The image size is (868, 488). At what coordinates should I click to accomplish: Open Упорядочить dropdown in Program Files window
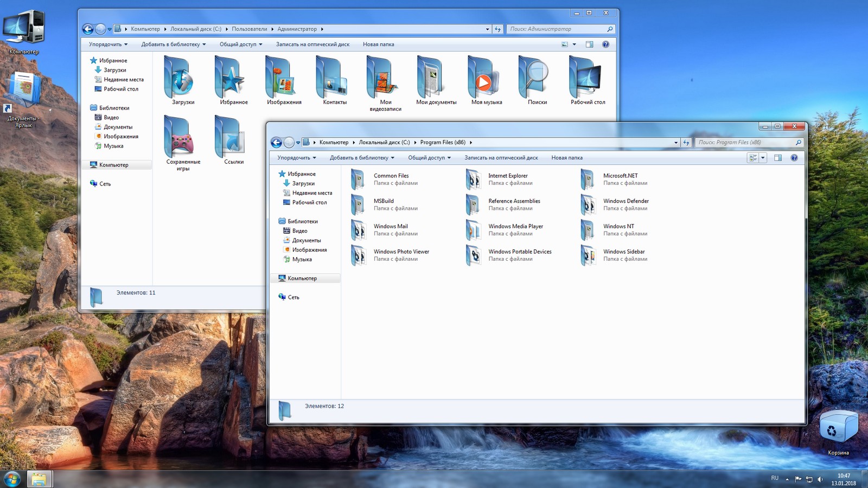tap(296, 158)
